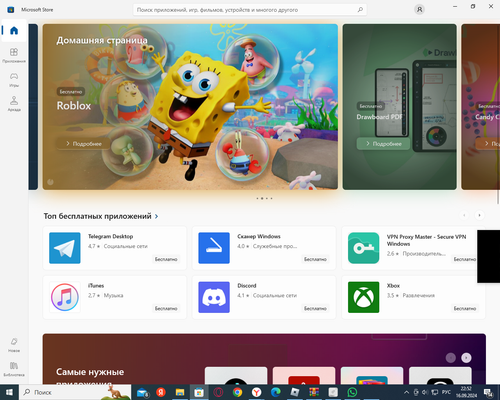Open WinRAR from the taskbar

[314, 392]
